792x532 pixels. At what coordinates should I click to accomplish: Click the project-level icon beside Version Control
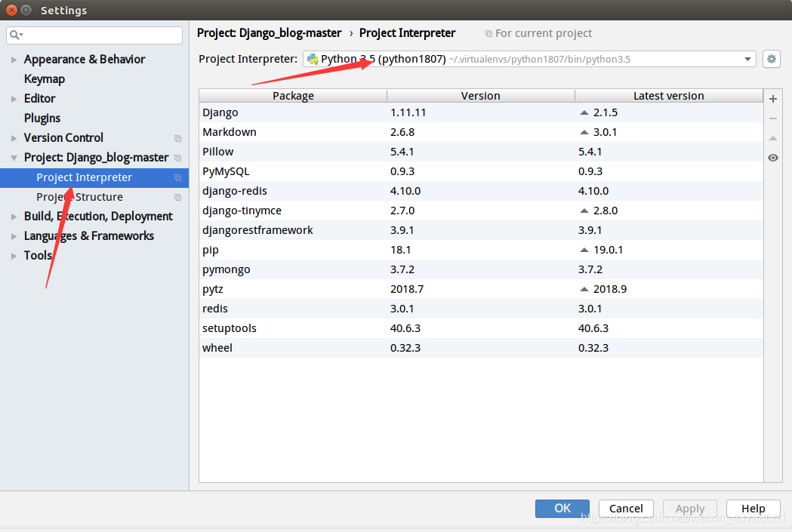pos(177,138)
